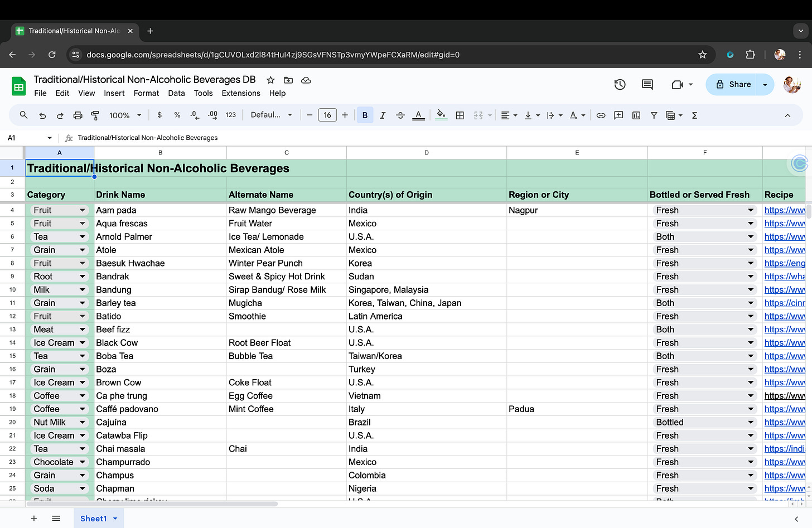This screenshot has width=812, height=528.
Task: Star this document
Action: point(270,80)
